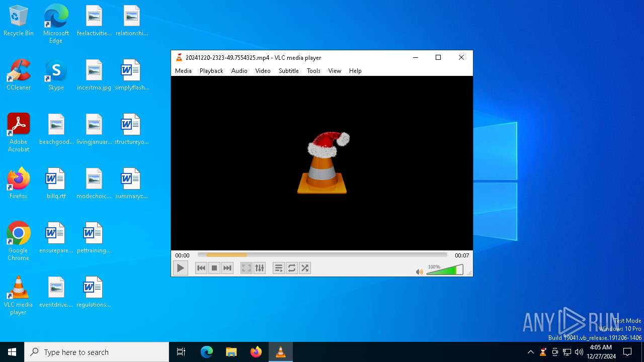Open the View menu in VLC
644x362 pixels.
(x=335, y=71)
